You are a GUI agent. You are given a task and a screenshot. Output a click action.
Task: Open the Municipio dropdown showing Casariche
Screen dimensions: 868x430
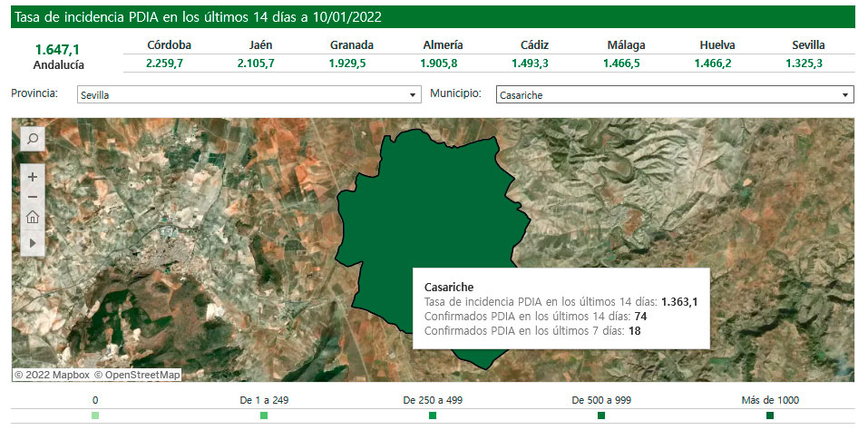point(674,94)
